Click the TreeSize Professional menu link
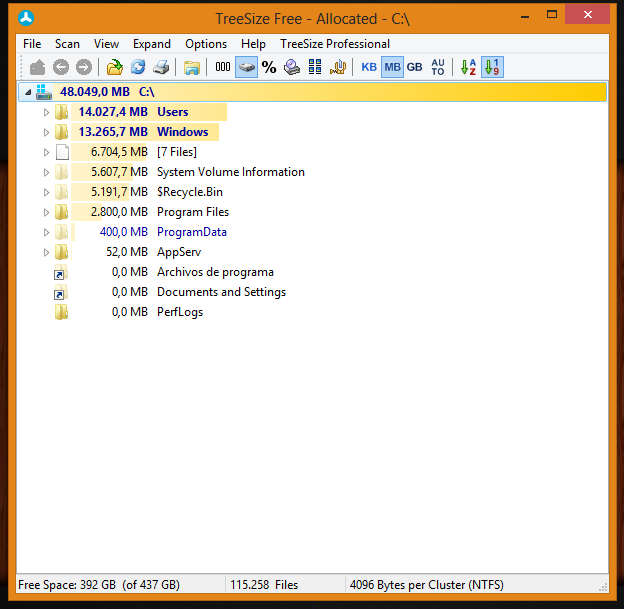 click(335, 44)
